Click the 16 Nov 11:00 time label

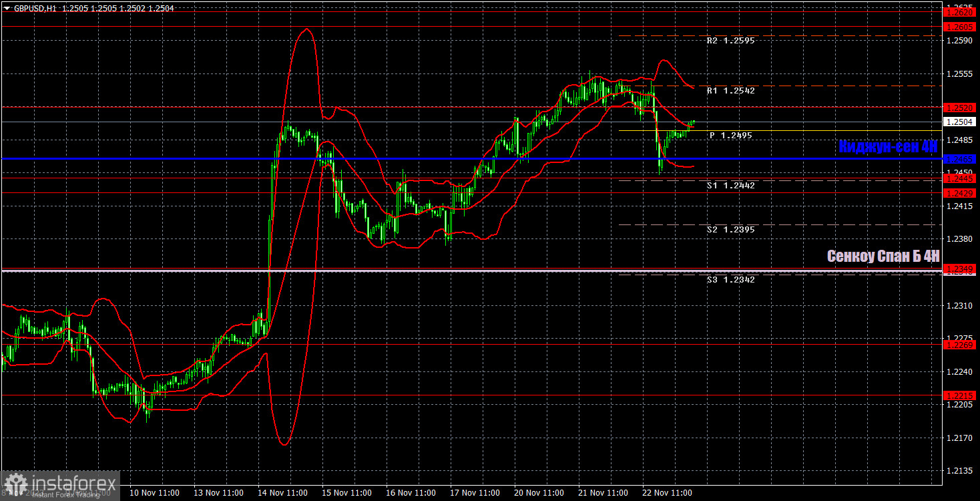[411, 493]
